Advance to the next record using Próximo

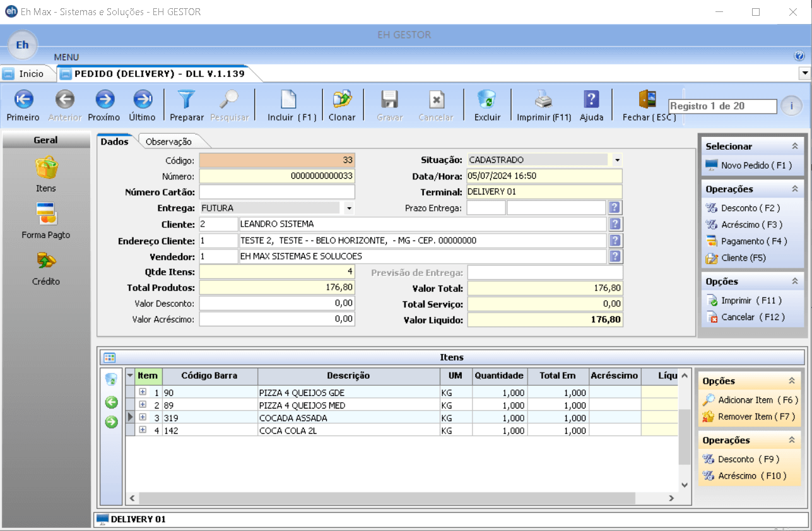(x=103, y=105)
